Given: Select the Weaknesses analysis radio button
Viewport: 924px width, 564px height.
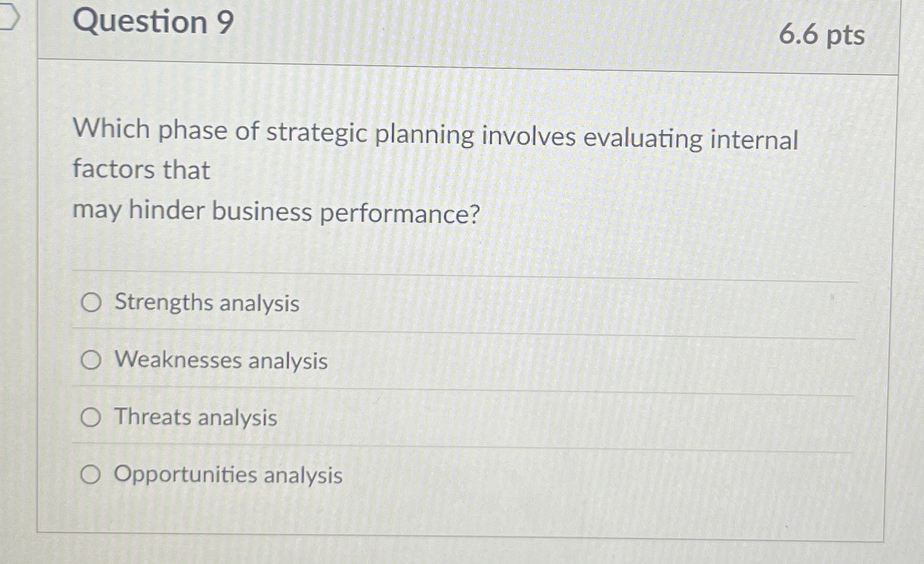Looking at the screenshot, I should pos(91,360).
